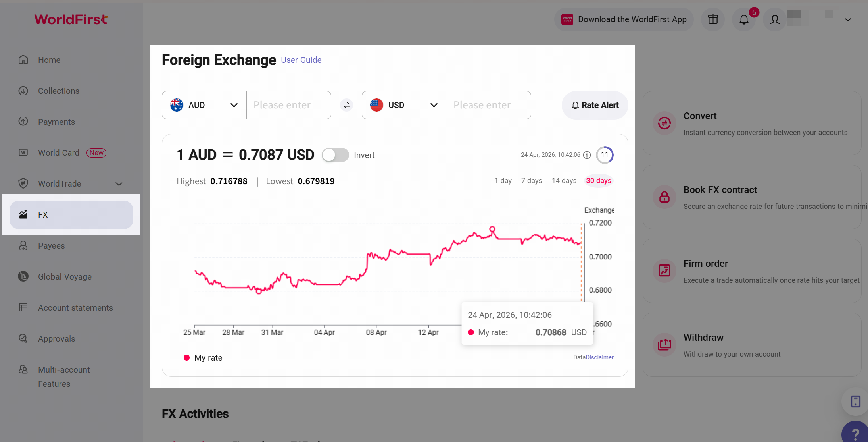Open the gift rewards icon

pyautogui.click(x=713, y=19)
